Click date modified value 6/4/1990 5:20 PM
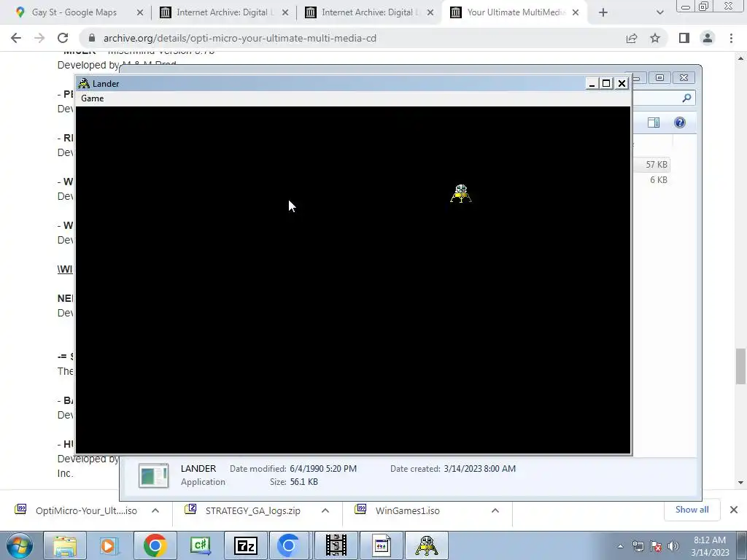Viewport: 747px width, 560px height. (x=323, y=469)
